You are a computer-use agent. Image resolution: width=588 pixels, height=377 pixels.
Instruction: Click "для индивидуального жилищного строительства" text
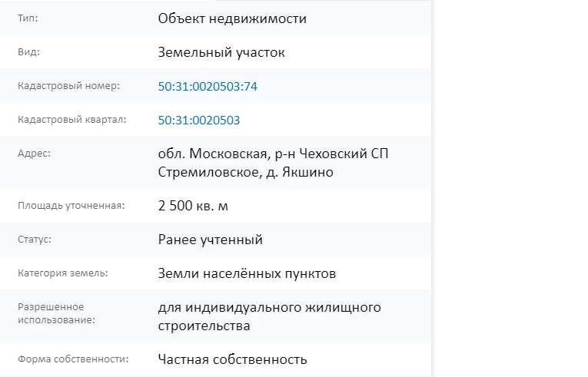coord(270,316)
